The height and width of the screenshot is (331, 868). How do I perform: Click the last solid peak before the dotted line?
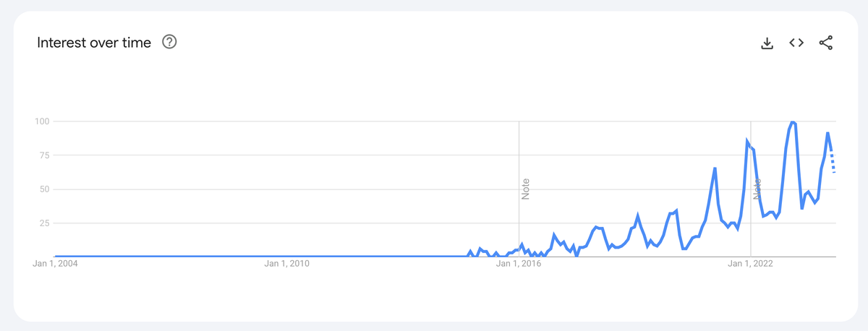(827, 133)
